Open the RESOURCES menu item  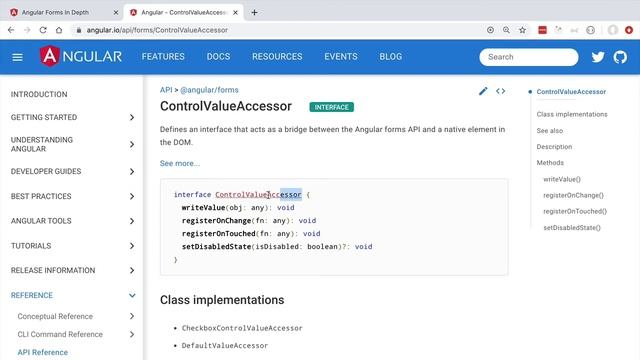pos(277,57)
